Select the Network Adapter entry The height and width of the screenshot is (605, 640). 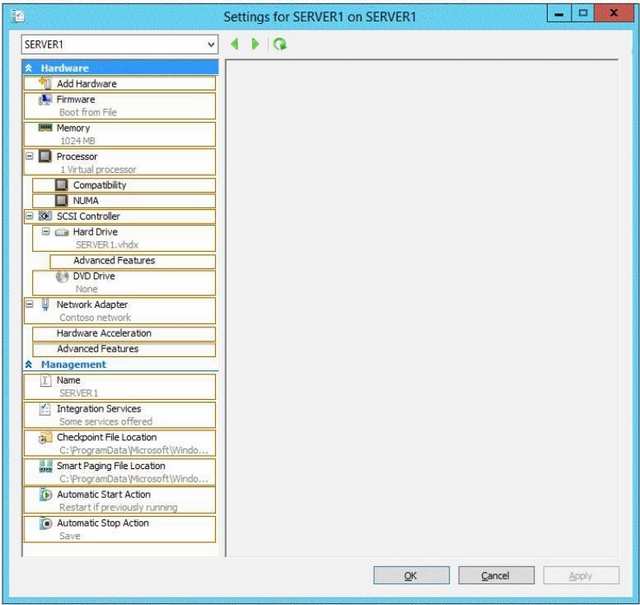point(120,311)
